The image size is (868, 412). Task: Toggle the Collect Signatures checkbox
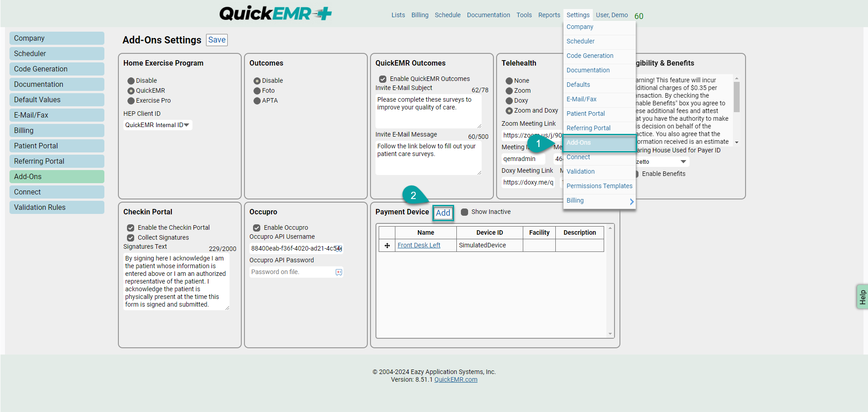tap(131, 238)
